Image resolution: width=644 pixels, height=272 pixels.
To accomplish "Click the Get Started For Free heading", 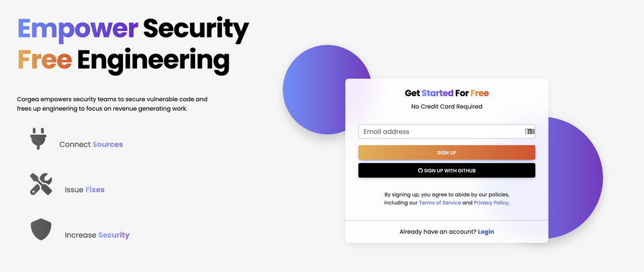I will 446,93.
